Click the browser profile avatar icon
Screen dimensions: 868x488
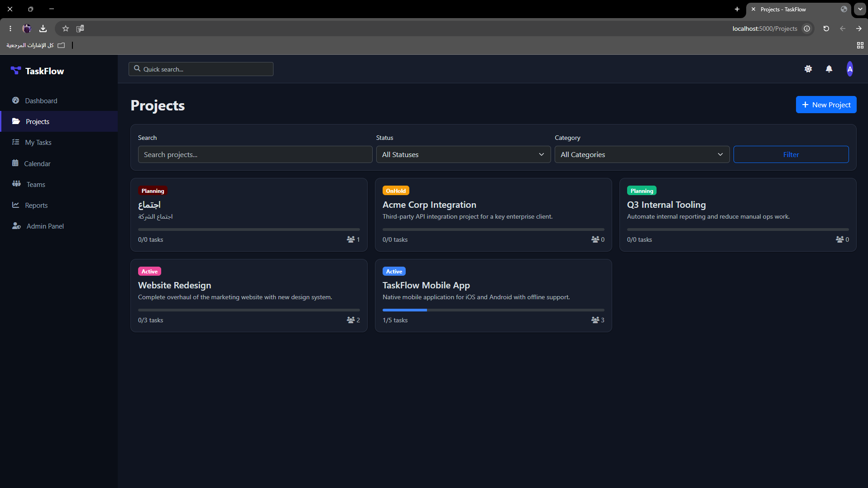27,29
